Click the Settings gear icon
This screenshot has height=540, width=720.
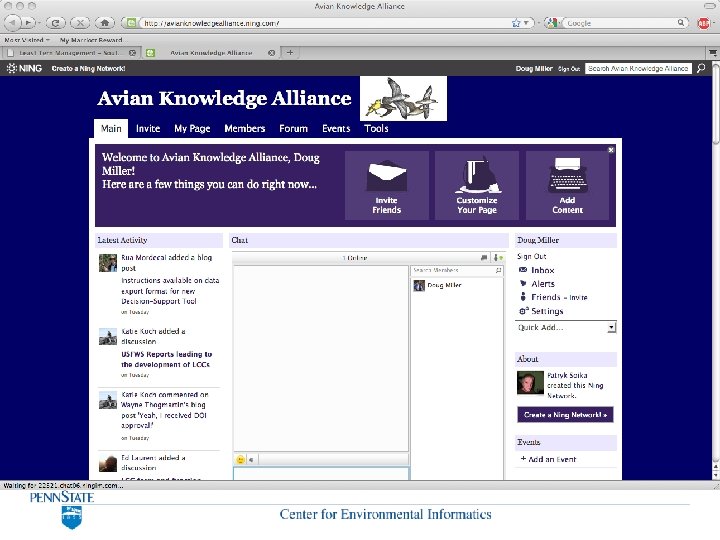[x=523, y=311]
